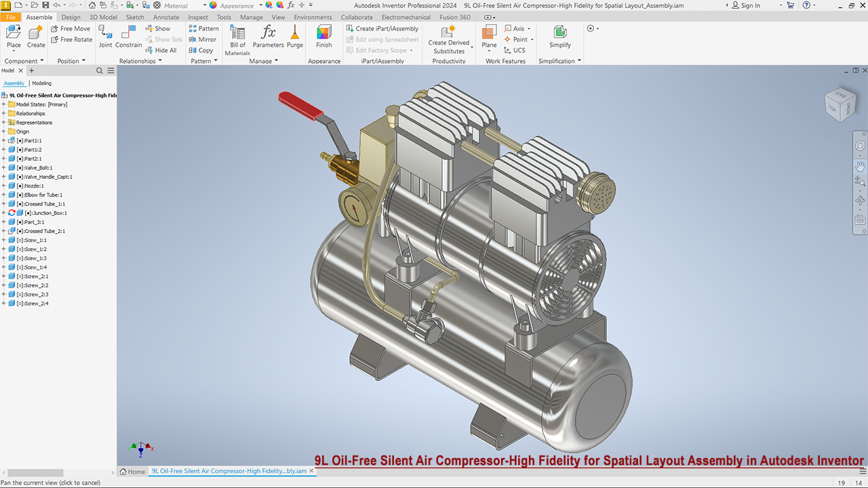Close the Model browser panel
Viewport: 868px width, 488px height.
[20, 70]
